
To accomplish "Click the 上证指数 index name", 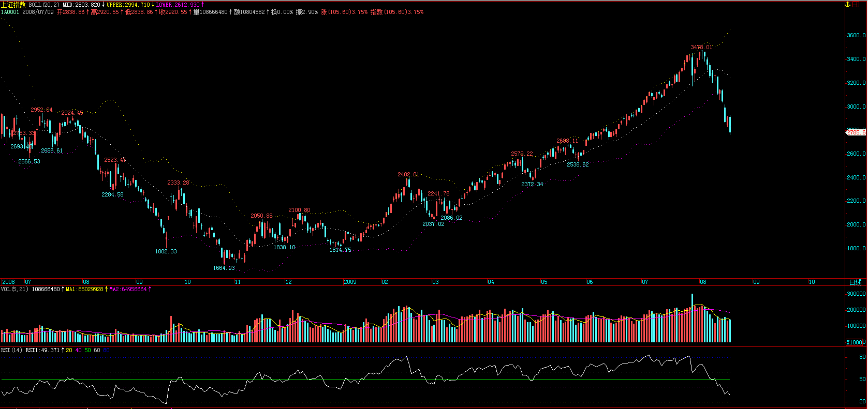I will pyautogui.click(x=13, y=5).
